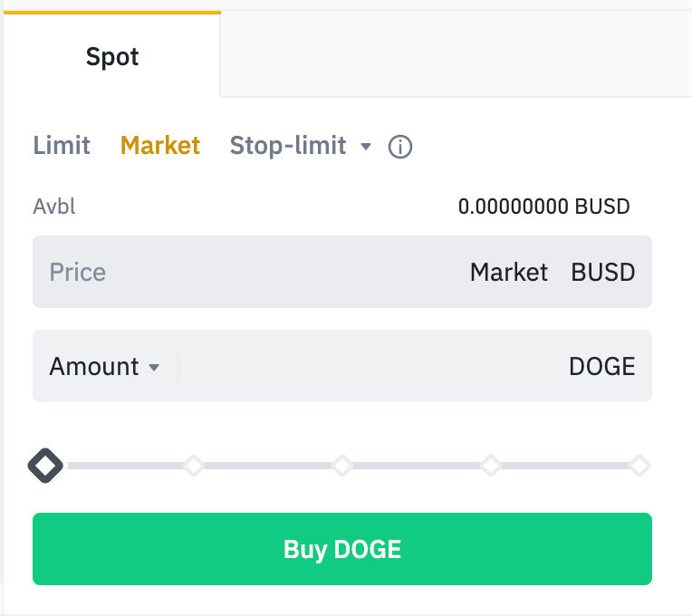Expand the Stop-limit dropdown arrow
The image size is (692, 616).
click(366, 146)
